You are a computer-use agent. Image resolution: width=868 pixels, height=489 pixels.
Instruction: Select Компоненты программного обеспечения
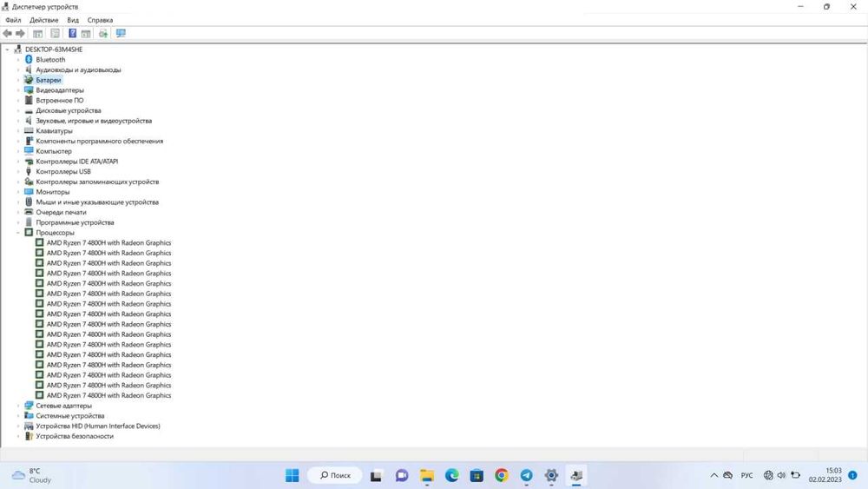pyautogui.click(x=100, y=142)
